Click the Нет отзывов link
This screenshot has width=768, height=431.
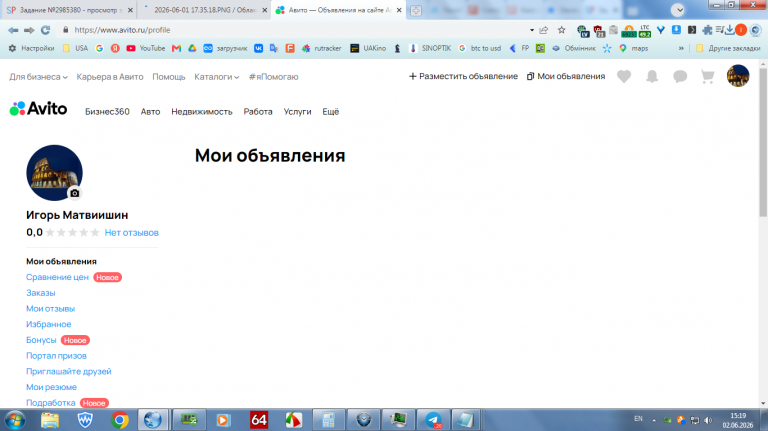point(131,233)
